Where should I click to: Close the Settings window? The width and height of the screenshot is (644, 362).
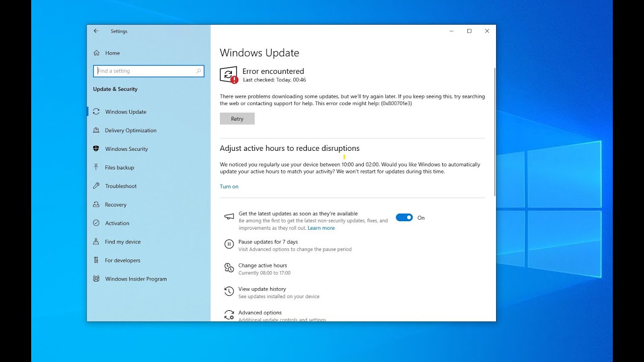coord(487,31)
